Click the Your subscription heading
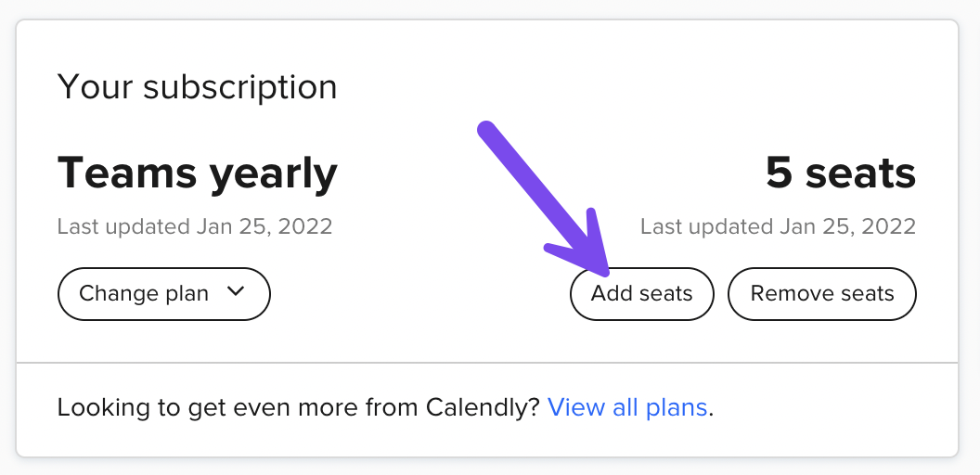The image size is (980, 475). tap(197, 87)
